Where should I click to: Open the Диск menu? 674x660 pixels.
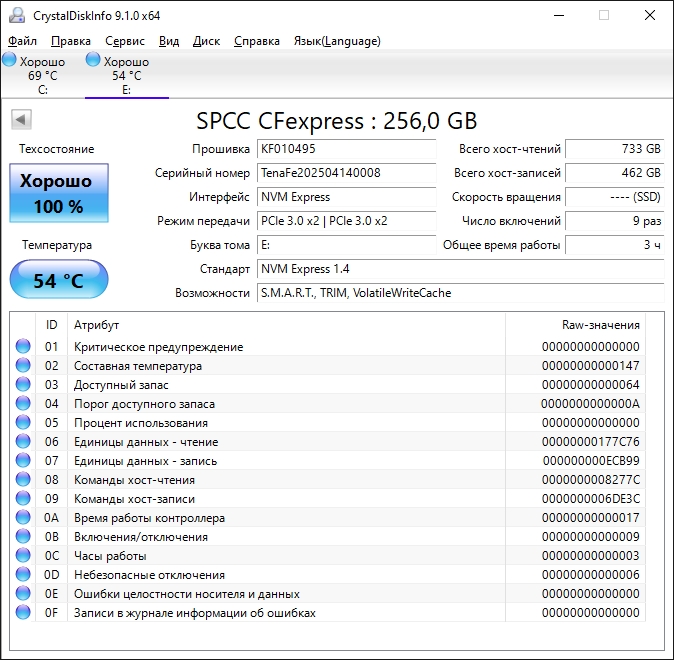[206, 41]
